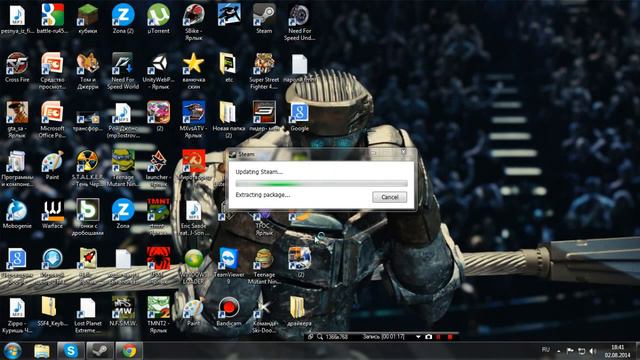Open the network tray icon

582,351
